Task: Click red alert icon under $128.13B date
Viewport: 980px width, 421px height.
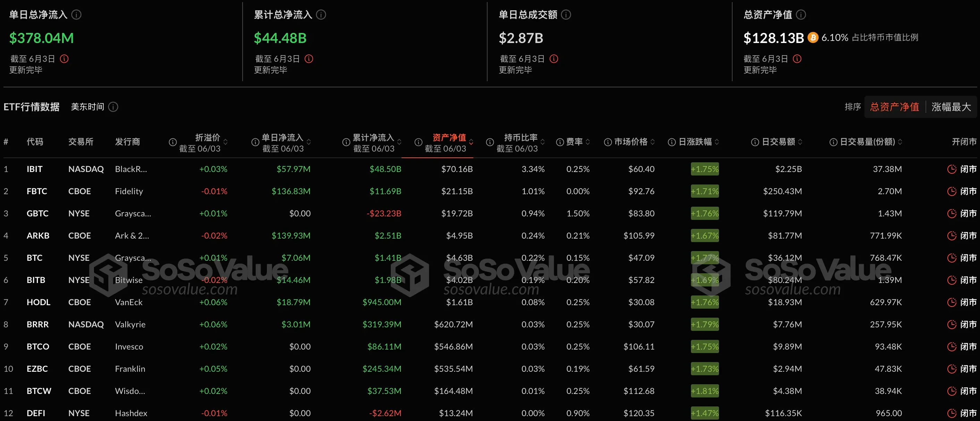Action: (x=797, y=59)
